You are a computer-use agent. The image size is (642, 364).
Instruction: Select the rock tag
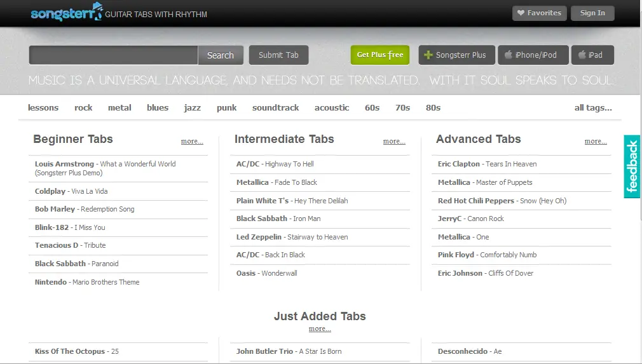coord(83,108)
